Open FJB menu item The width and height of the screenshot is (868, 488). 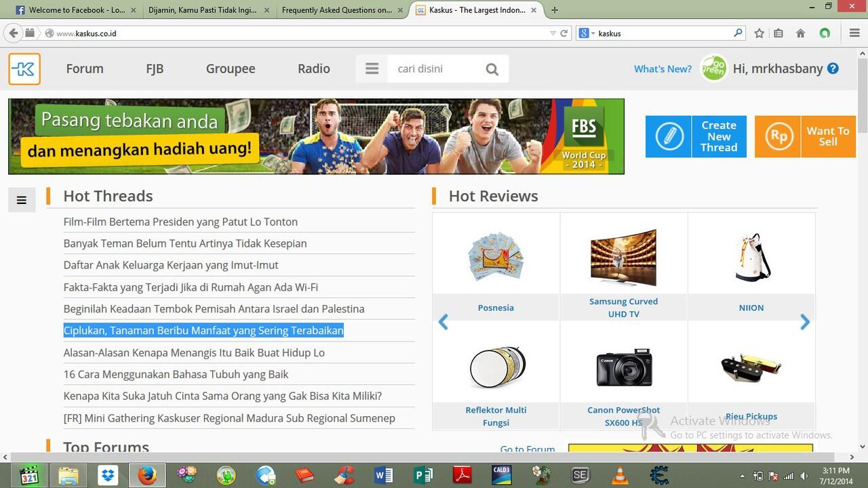point(155,68)
